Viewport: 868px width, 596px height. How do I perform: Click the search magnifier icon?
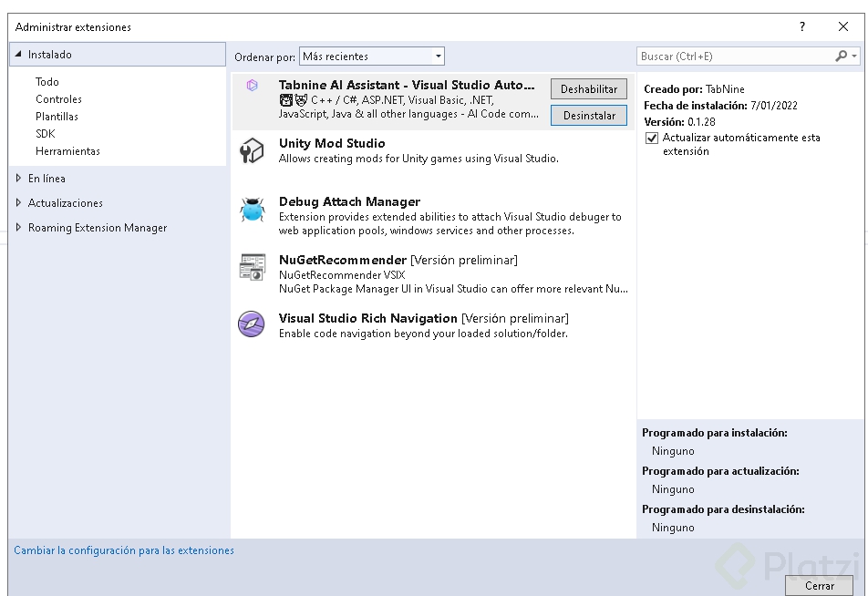841,56
